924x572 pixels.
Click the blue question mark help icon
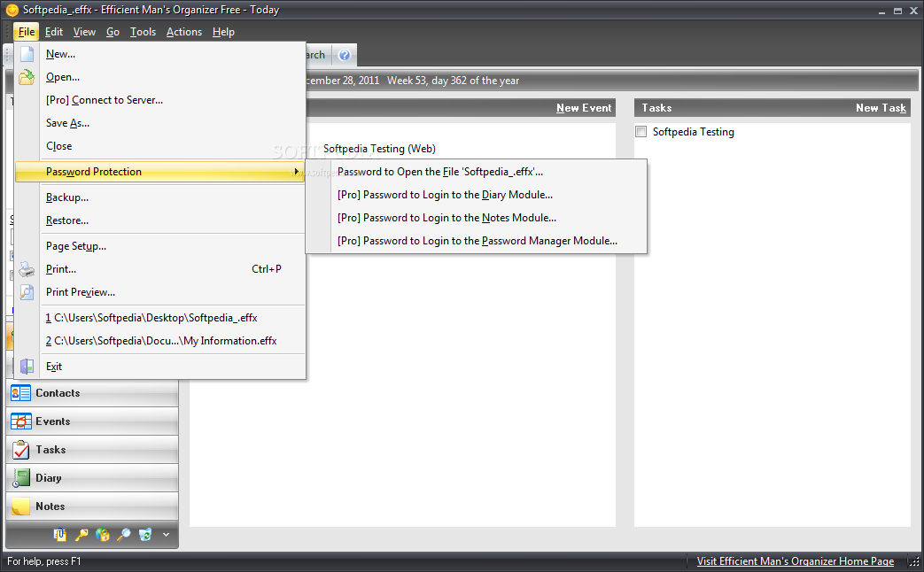tap(345, 55)
